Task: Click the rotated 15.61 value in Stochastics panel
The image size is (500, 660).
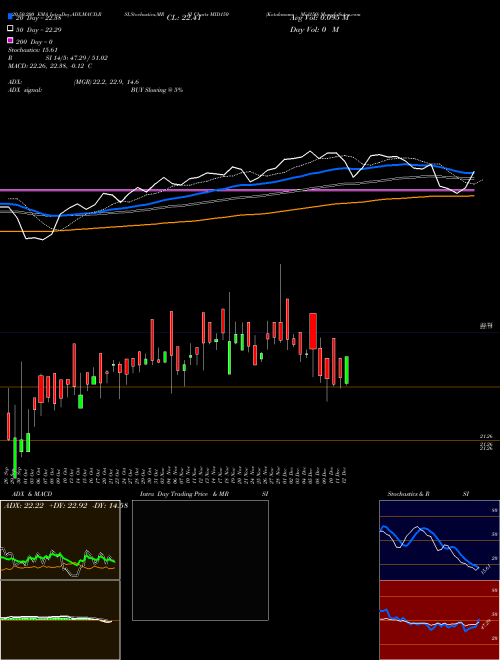Action: (x=485, y=569)
